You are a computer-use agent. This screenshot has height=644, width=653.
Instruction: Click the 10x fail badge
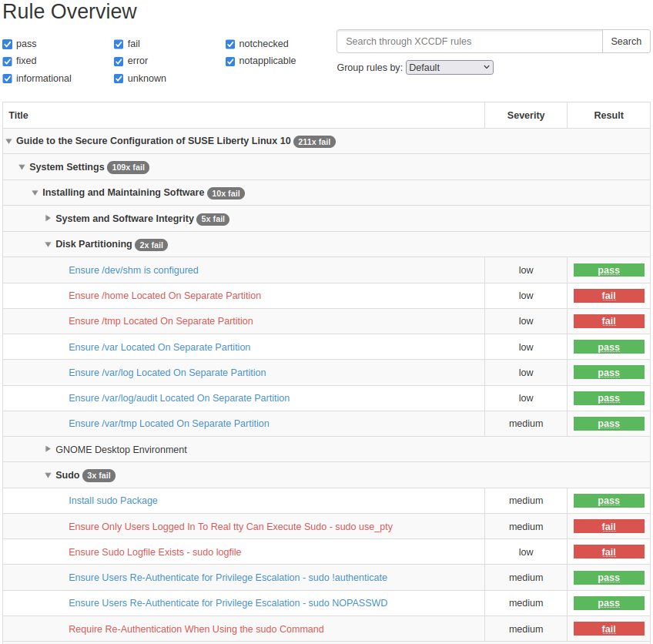(x=226, y=193)
